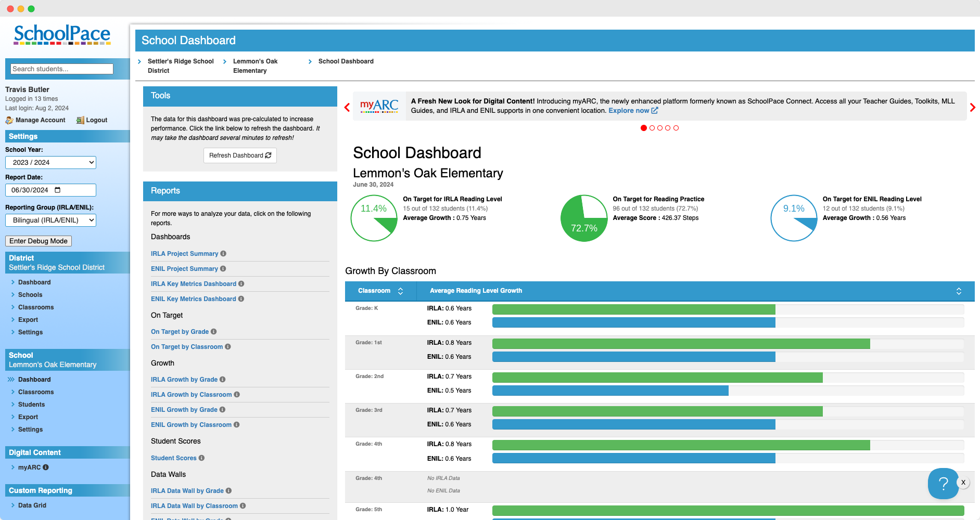980x520 pixels.
Task: Click Grade K IRLA green growth bar
Action: [633, 309]
